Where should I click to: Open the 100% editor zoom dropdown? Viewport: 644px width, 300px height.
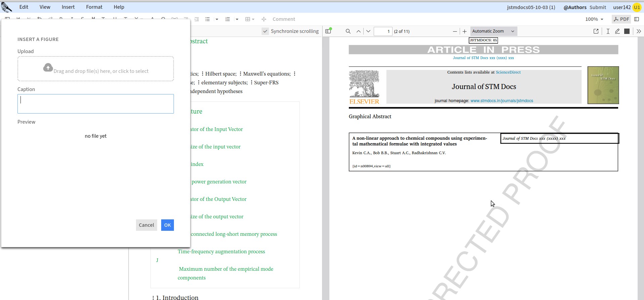[594, 19]
